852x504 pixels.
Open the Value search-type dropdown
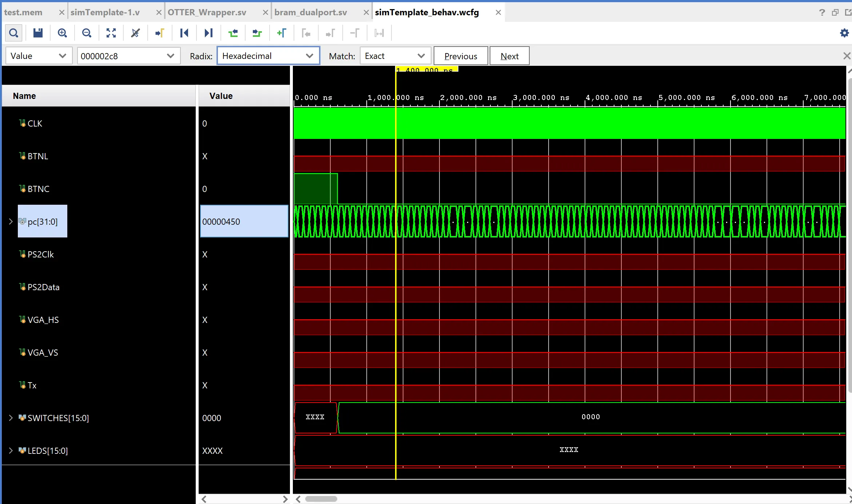point(39,56)
